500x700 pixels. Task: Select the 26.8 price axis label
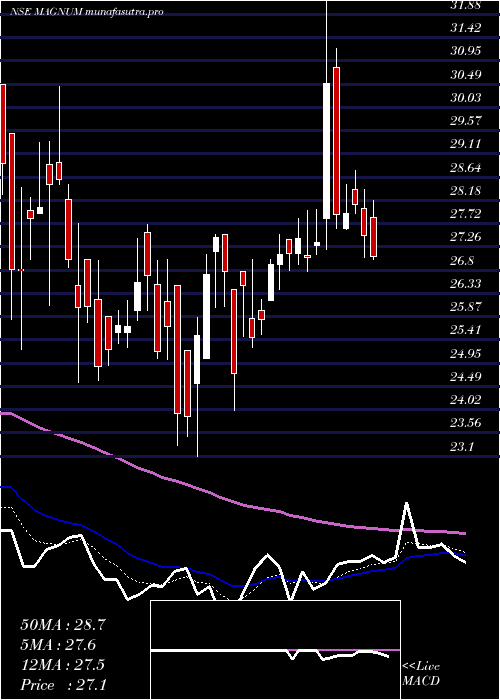coord(462,261)
